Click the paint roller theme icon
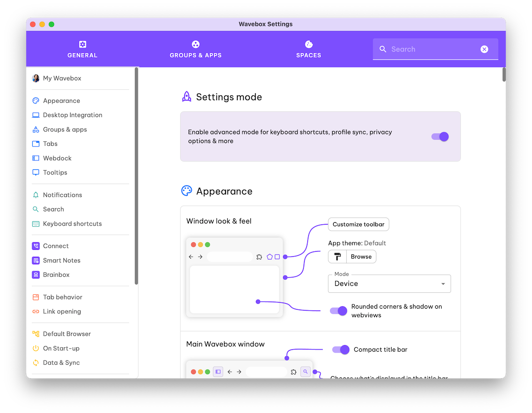 pyautogui.click(x=337, y=257)
